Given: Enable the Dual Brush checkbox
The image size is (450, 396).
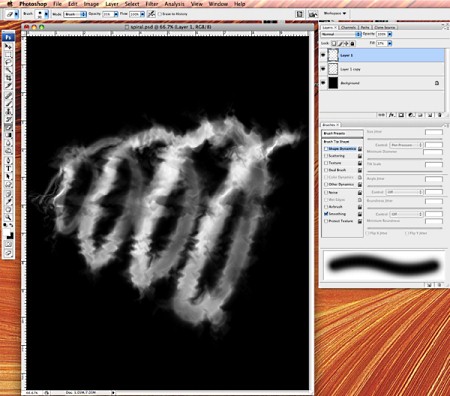Looking at the screenshot, I should tap(326, 170).
